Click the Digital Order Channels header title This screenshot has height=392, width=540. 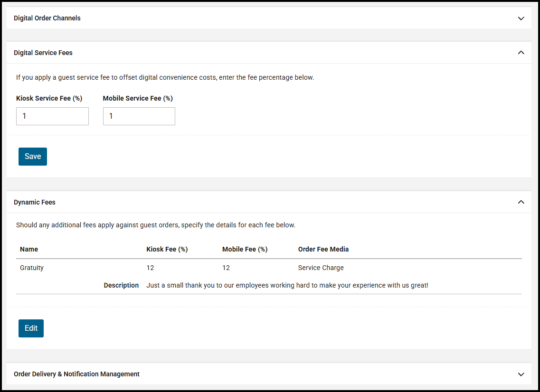47,18
